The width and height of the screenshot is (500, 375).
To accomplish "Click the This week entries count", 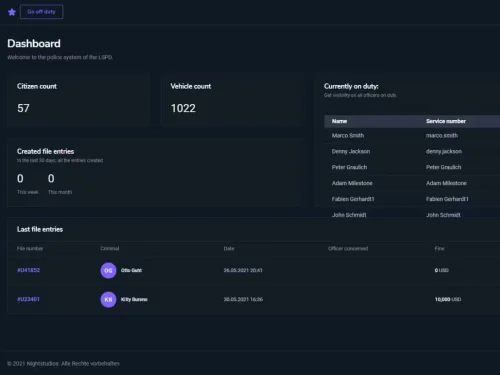I will tap(20, 178).
